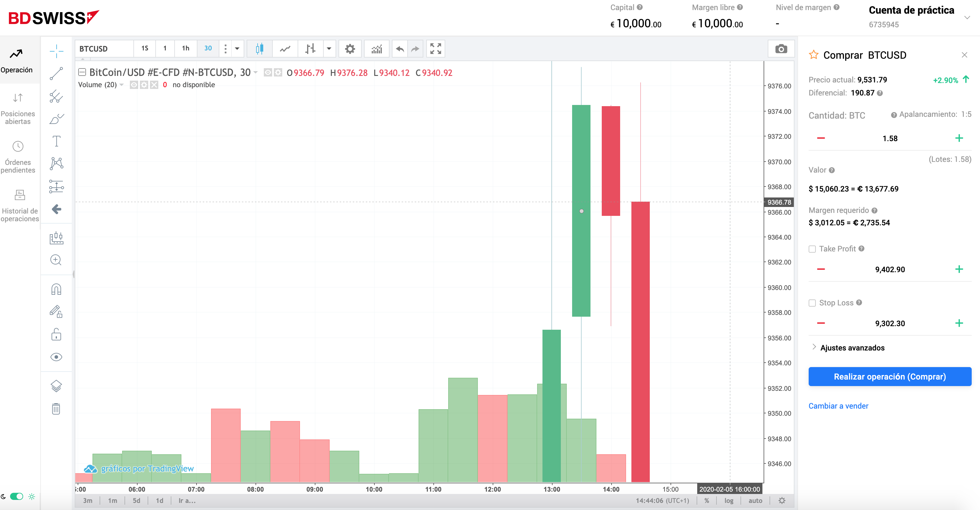Click the back arrow drawing tool
This screenshot has height=510, width=980.
click(x=56, y=209)
